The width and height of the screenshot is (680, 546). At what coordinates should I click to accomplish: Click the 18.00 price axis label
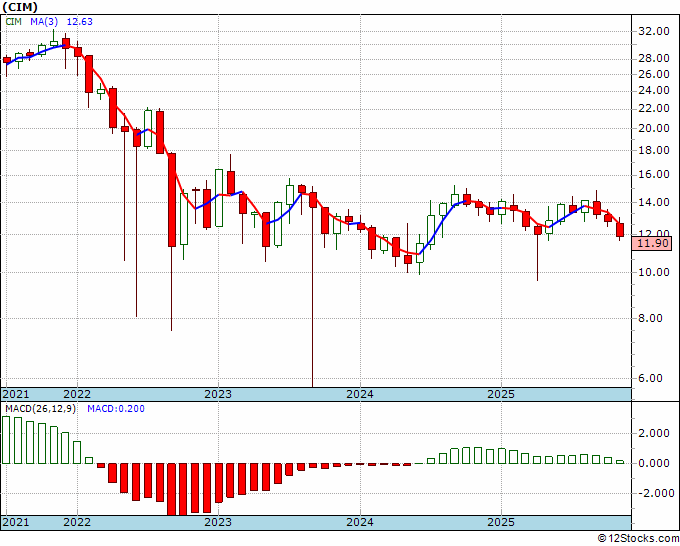pos(654,150)
